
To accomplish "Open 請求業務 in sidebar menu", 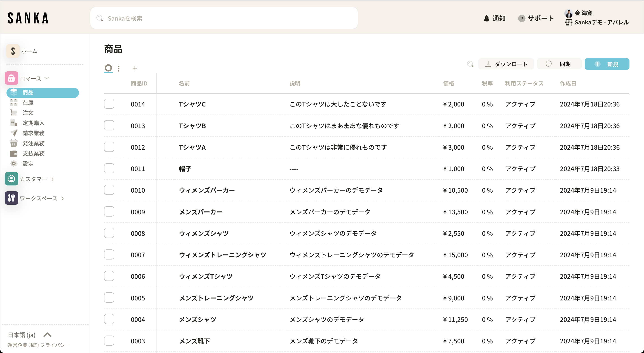I will [33, 133].
